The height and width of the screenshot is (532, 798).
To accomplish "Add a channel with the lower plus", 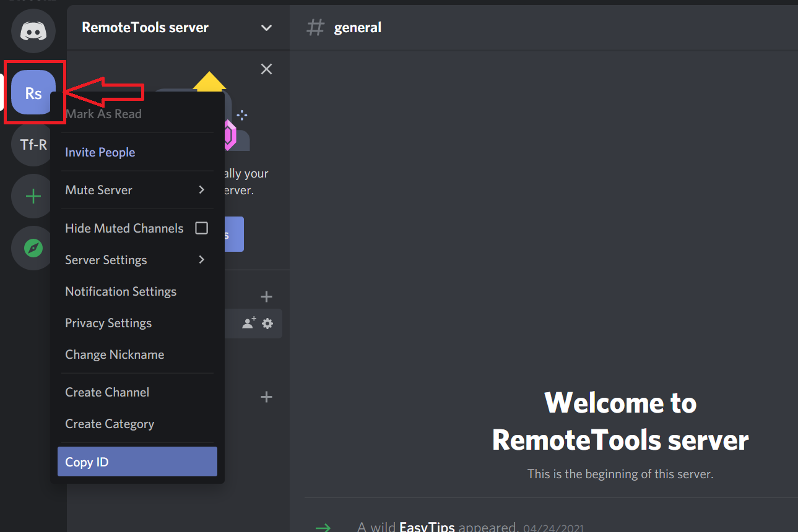I will click(266, 397).
